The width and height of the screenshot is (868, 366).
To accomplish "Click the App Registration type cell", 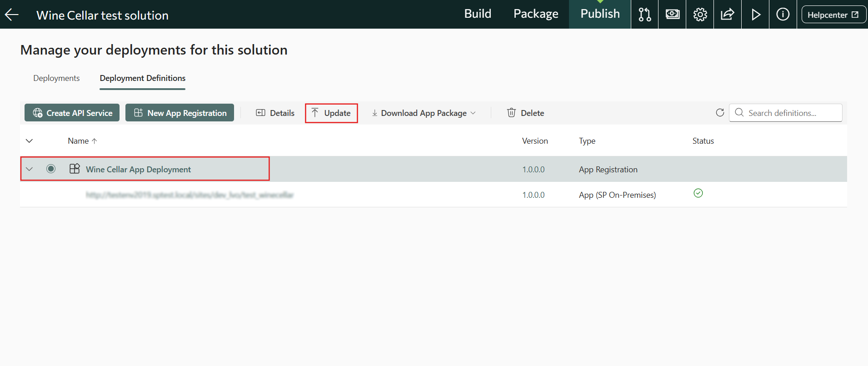I will click(x=608, y=170).
